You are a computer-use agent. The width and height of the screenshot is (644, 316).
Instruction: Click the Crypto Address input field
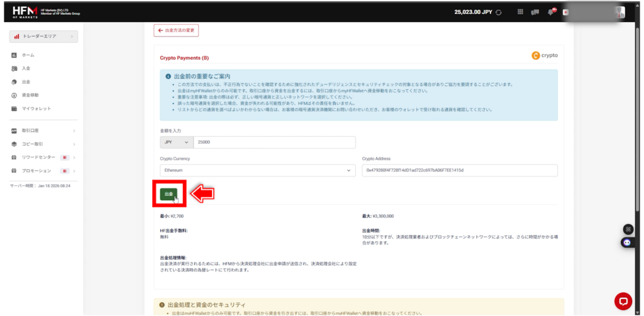[x=459, y=170]
